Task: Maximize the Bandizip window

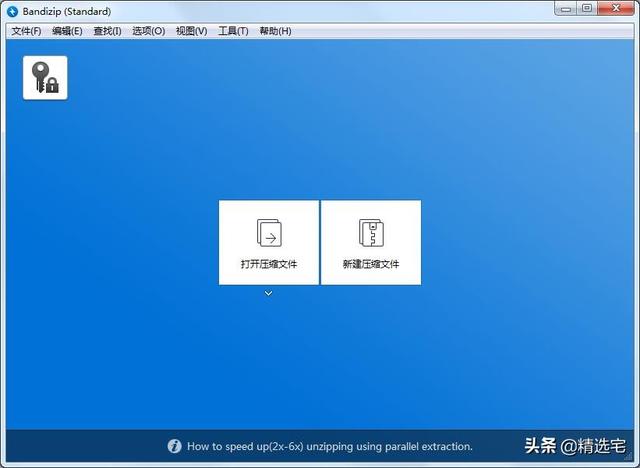Action: tap(587, 9)
